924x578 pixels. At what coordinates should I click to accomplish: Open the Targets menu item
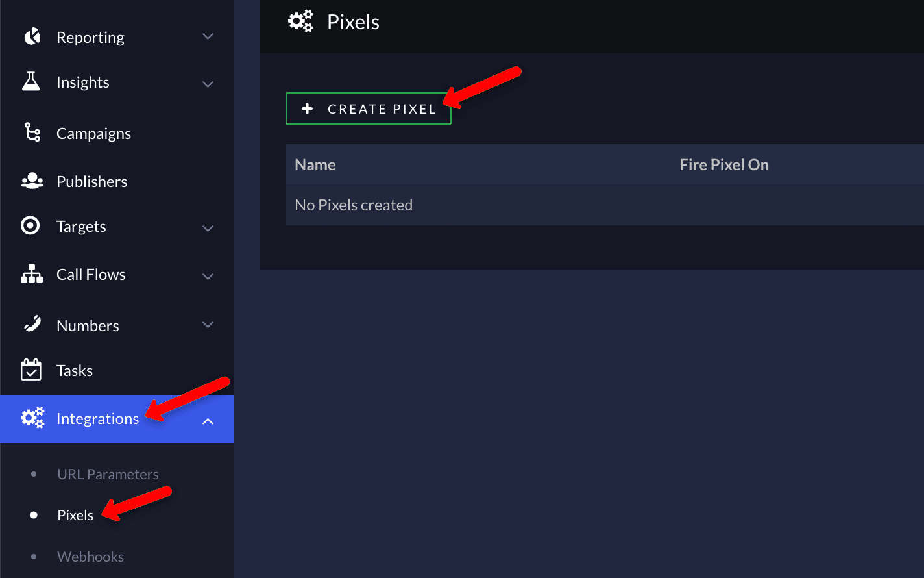(x=117, y=226)
